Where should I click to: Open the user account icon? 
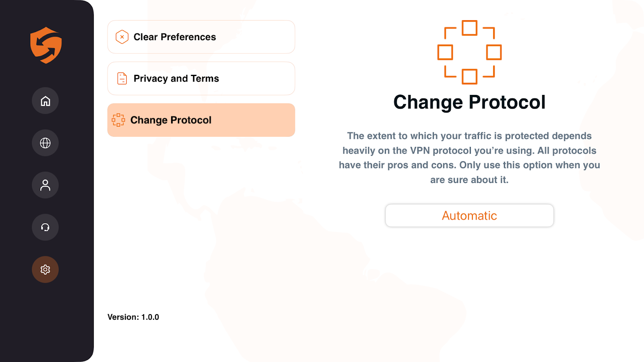(45, 185)
